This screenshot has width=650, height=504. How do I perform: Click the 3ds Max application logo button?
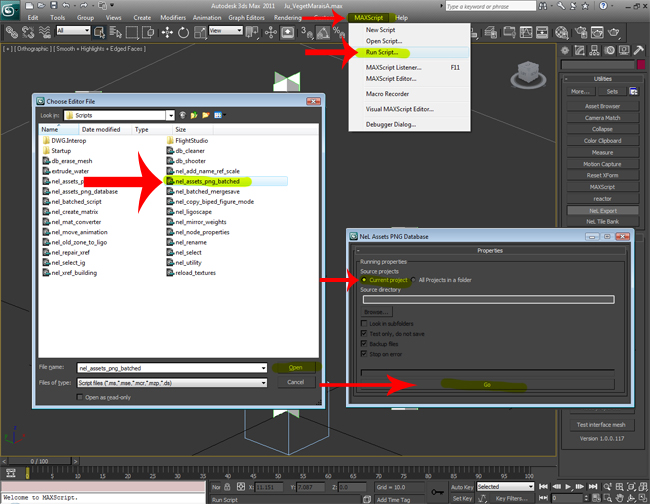[x=9, y=10]
